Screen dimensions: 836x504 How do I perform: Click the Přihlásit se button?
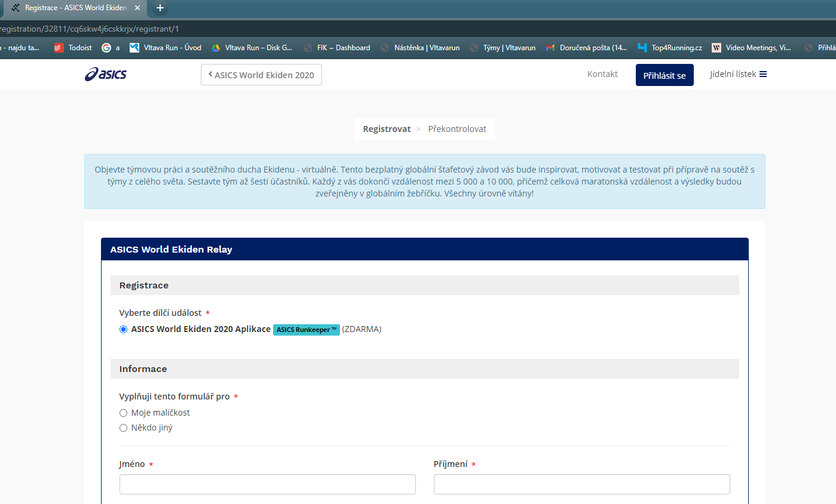pos(664,75)
